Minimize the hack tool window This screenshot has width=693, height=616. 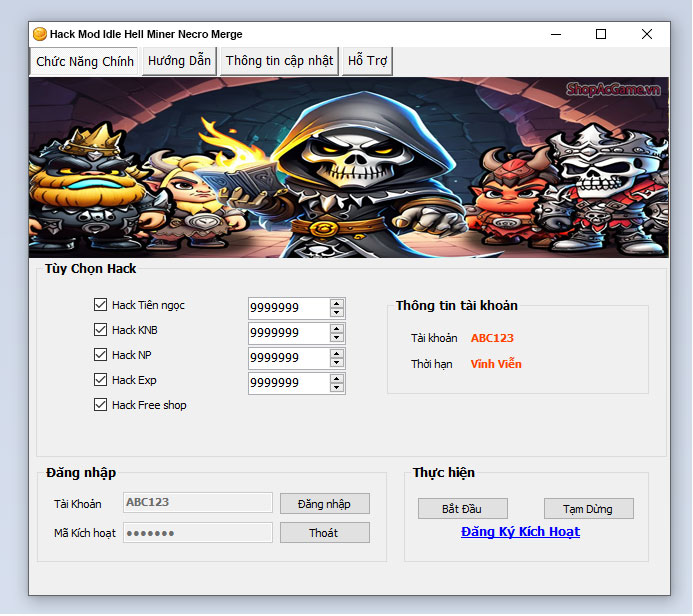point(556,34)
